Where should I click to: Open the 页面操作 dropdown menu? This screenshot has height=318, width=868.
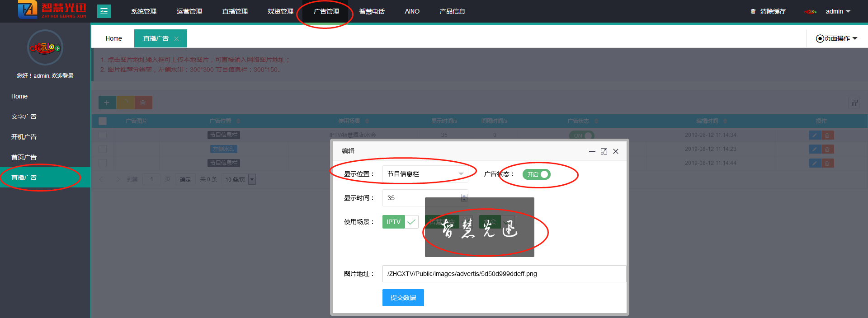[x=836, y=38]
